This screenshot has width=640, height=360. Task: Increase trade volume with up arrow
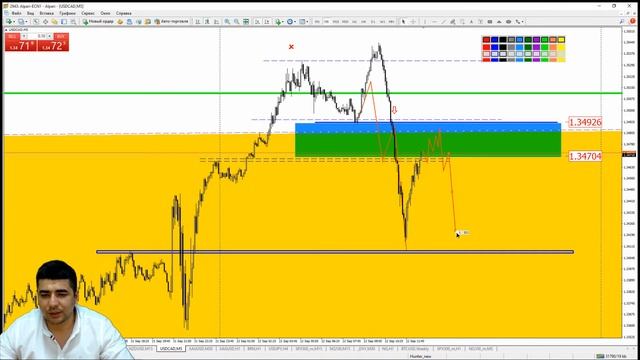[49, 36]
